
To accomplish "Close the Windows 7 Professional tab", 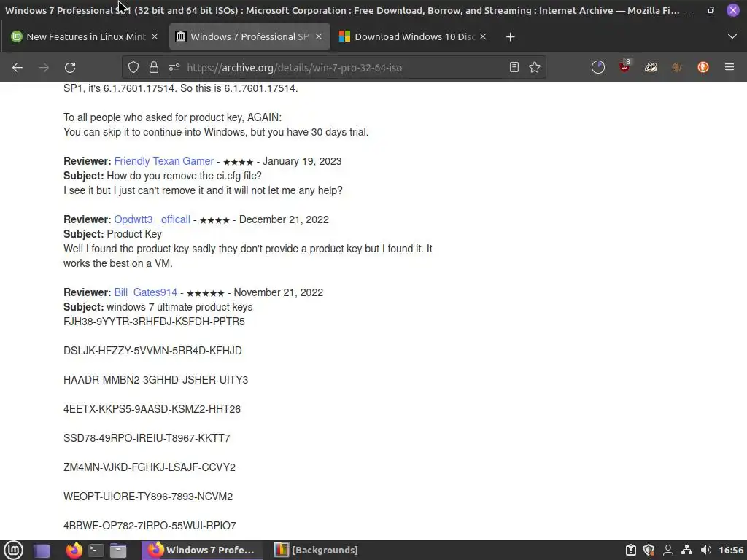I will tap(319, 36).
